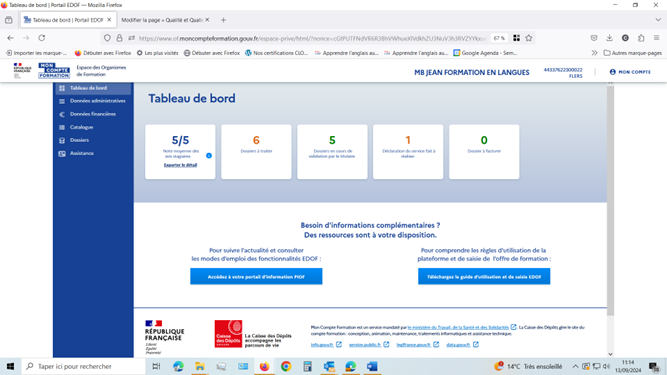Open the Google Agenda bookmark
Screen dimensions: 667x375
click(x=485, y=53)
